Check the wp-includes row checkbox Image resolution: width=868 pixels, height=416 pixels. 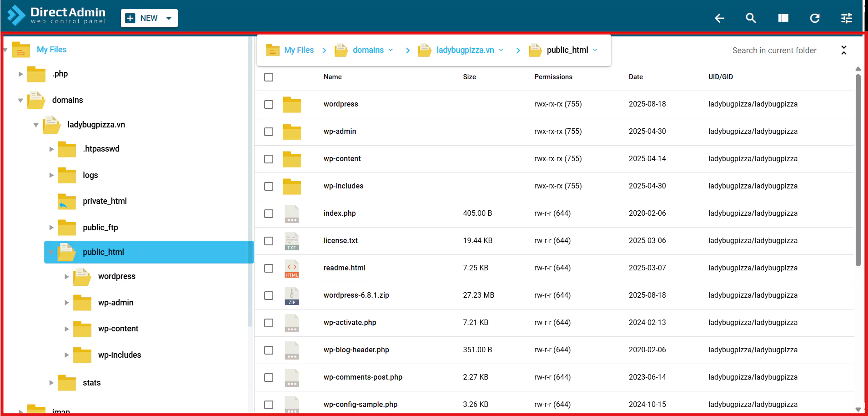(x=269, y=186)
